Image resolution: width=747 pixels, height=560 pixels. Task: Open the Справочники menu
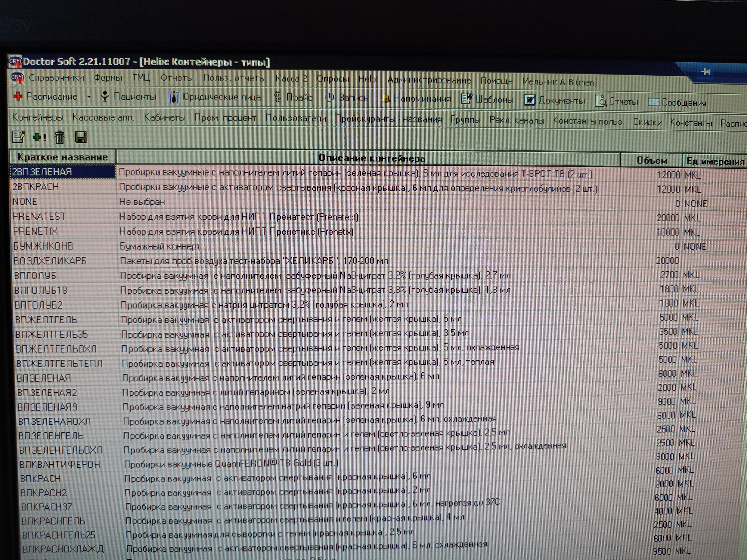[56, 78]
